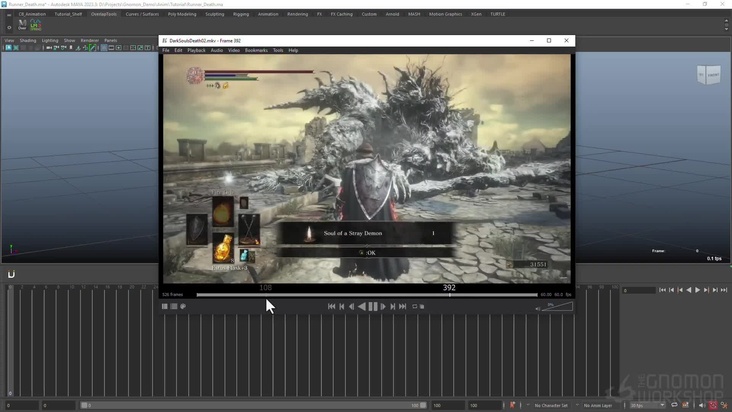
Task: Switch to the Rigging shelf tab
Action: coord(241,14)
